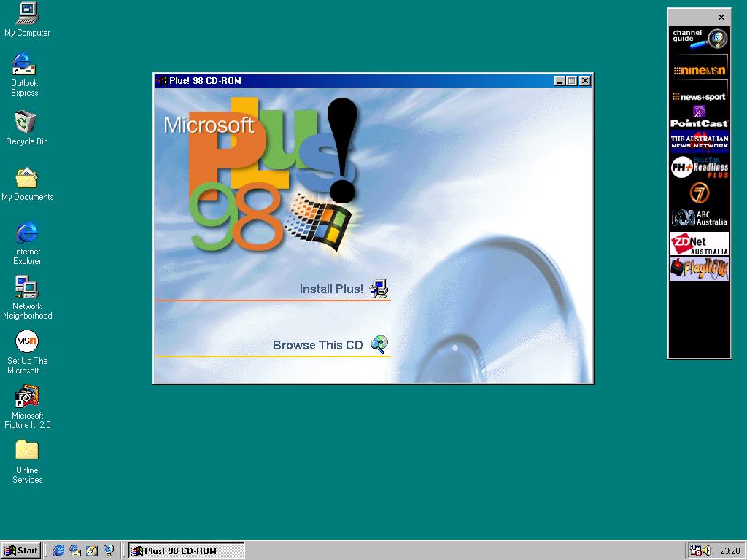The image size is (747, 560).
Task: Select Browse This CD text link
Action: pos(318,345)
